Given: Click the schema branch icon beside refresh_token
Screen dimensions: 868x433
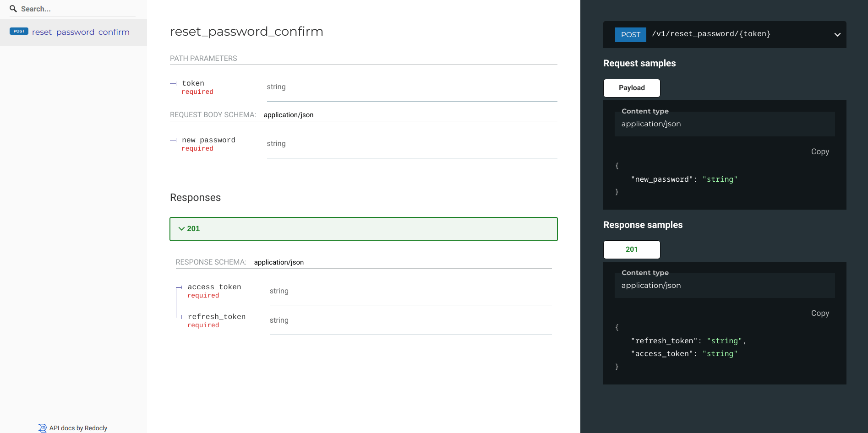Looking at the screenshot, I should point(179,317).
